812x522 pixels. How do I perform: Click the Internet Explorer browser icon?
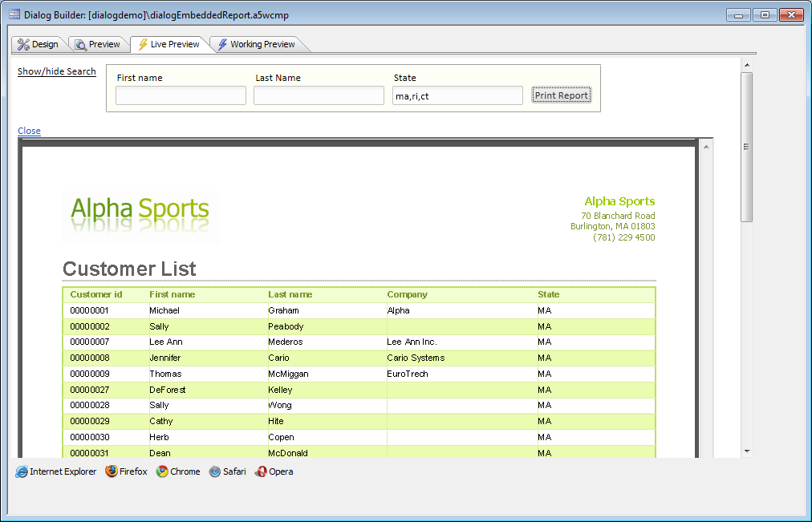tap(22, 471)
